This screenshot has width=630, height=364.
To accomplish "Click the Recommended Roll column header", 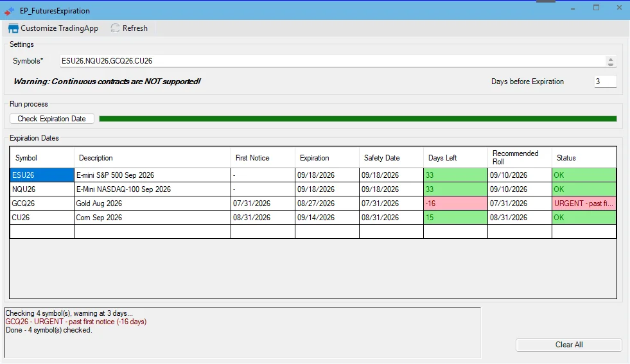I will 520,158.
